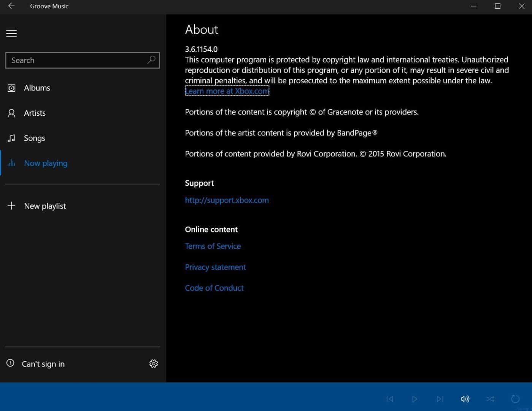This screenshot has width=532, height=411.
Task: Click the Online content heading
Action: (211, 229)
